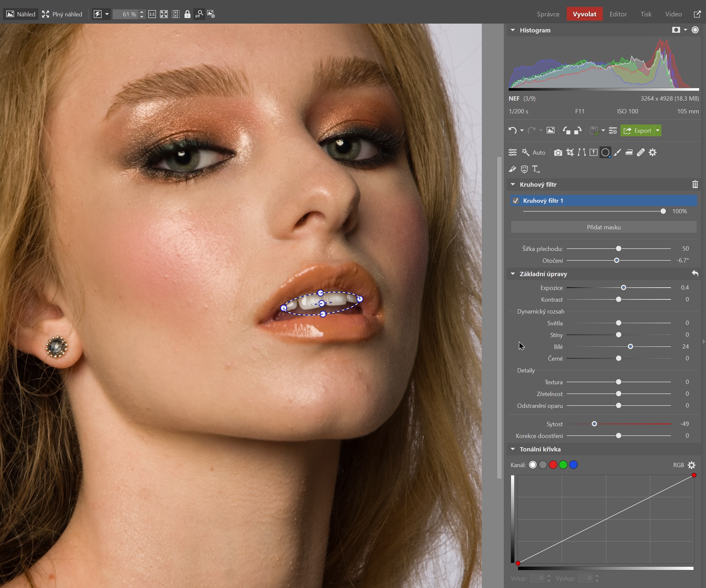Viewport: 706px width, 588px height.
Task: Click the Přidat masku button
Action: coord(603,227)
